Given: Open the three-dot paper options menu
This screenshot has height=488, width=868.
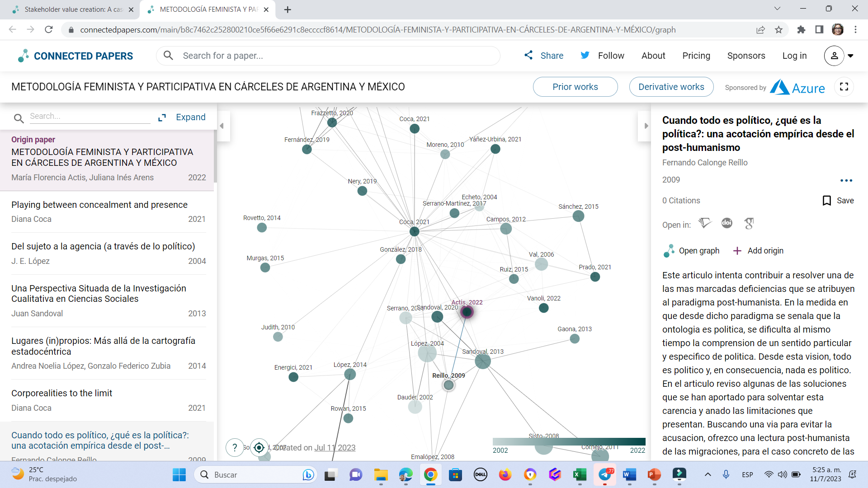Looking at the screenshot, I should point(847,180).
